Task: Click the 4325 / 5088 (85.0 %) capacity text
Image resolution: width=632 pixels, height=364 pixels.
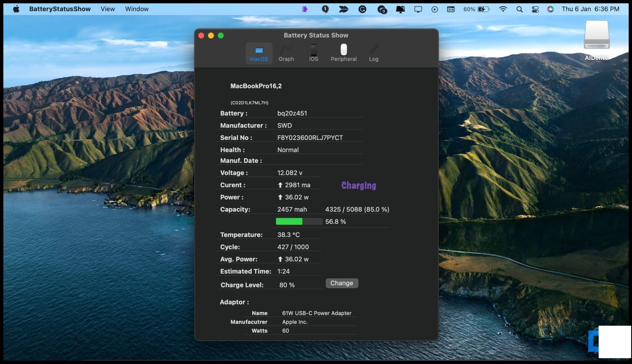Action: (x=357, y=209)
